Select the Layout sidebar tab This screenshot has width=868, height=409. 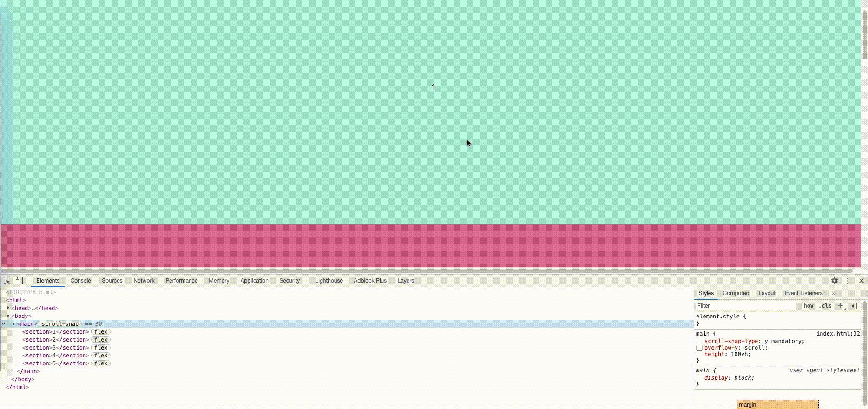(x=767, y=293)
